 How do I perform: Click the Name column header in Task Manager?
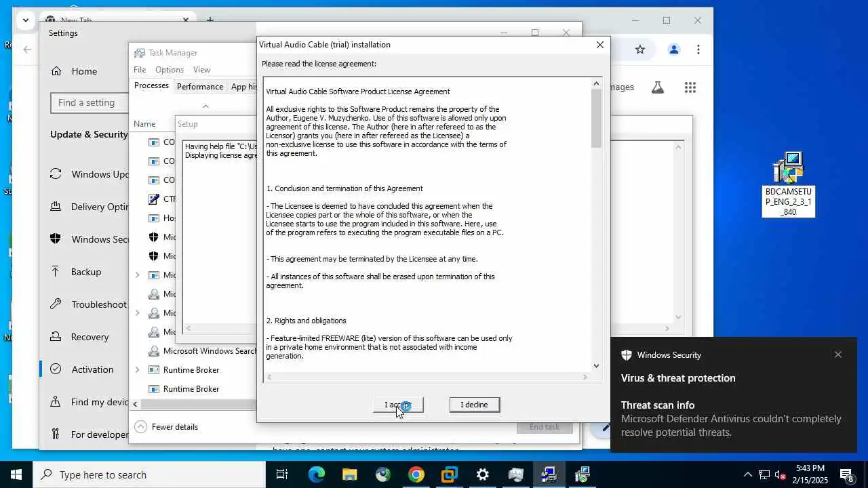tap(144, 124)
